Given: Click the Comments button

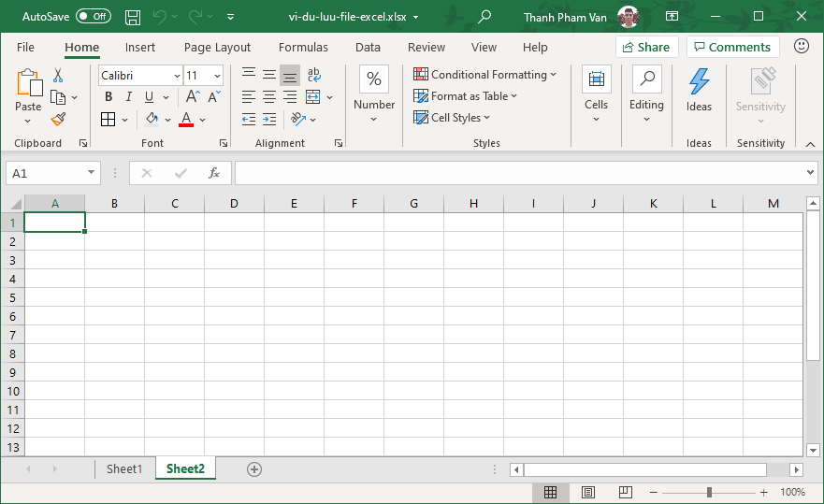Looking at the screenshot, I should 733,48.
